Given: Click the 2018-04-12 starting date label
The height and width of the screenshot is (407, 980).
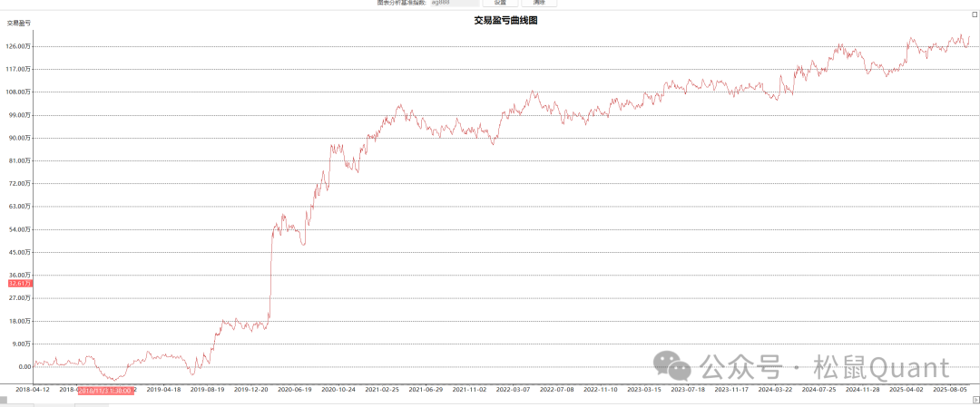Looking at the screenshot, I should (33, 389).
